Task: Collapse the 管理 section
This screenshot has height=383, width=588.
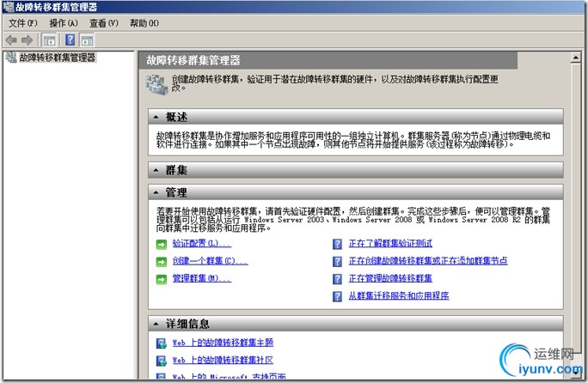Action: pyautogui.click(x=156, y=193)
